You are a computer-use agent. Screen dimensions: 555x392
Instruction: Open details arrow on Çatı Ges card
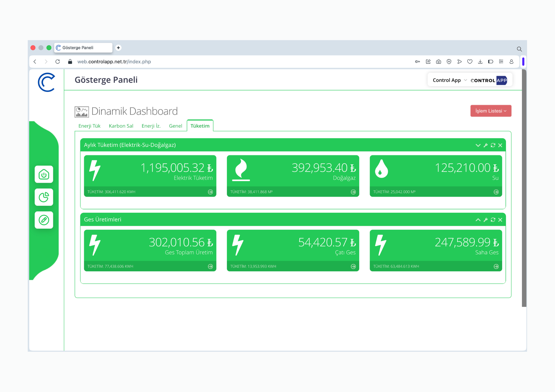pyautogui.click(x=353, y=266)
